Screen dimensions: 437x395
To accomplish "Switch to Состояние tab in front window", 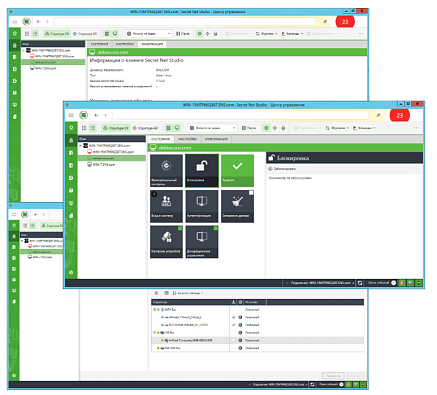I will tap(161, 139).
